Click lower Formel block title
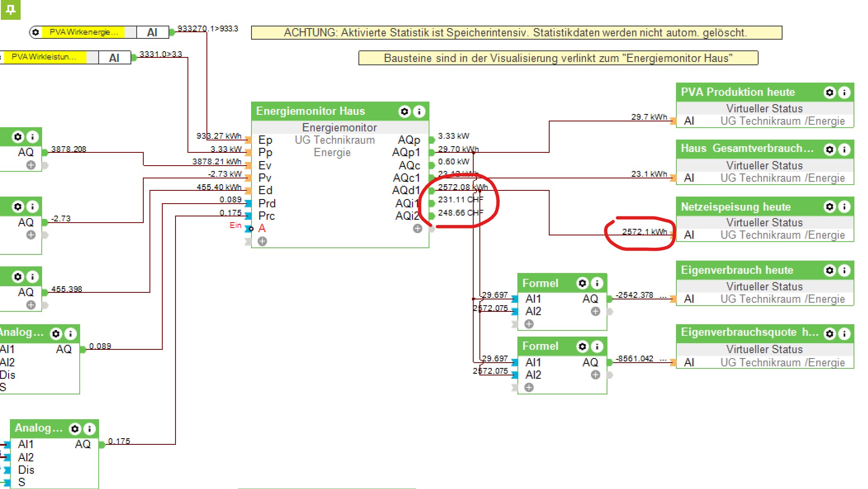Image resolution: width=868 pixels, height=489 pixels. (x=540, y=346)
